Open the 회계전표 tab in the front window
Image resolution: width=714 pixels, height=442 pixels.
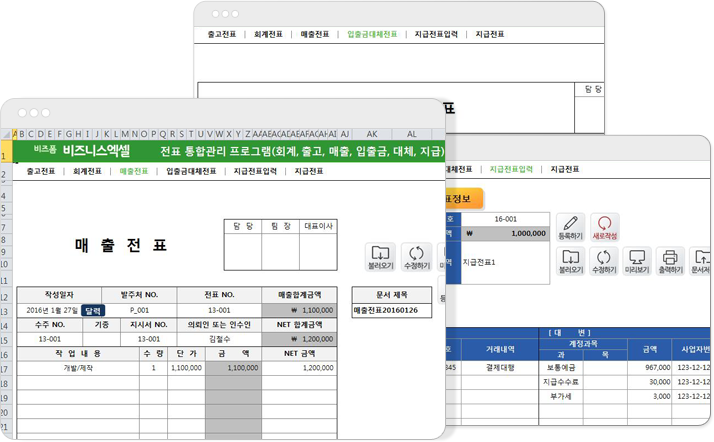[87, 171]
